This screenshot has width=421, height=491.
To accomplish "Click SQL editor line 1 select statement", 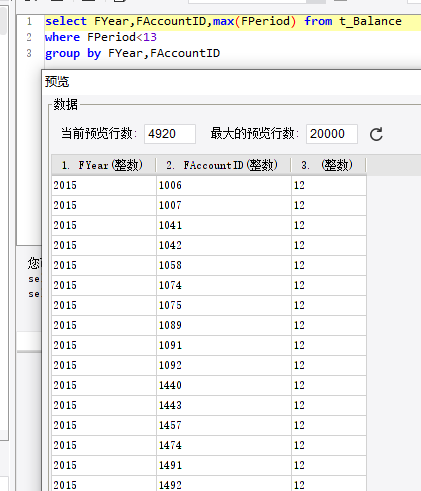I will [223, 21].
